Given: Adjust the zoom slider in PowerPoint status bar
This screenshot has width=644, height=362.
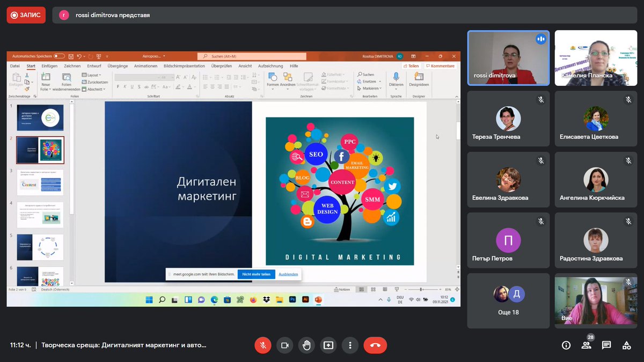Looking at the screenshot, I should pos(422,290).
